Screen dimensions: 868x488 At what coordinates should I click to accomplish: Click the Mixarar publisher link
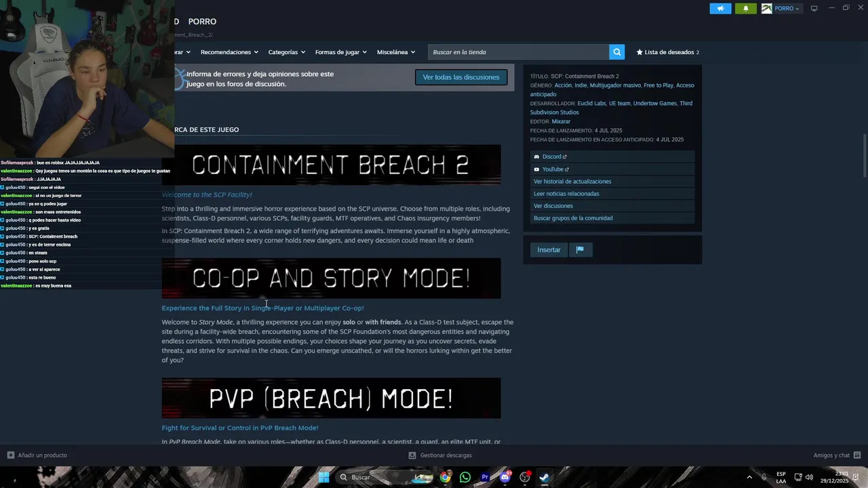click(561, 122)
